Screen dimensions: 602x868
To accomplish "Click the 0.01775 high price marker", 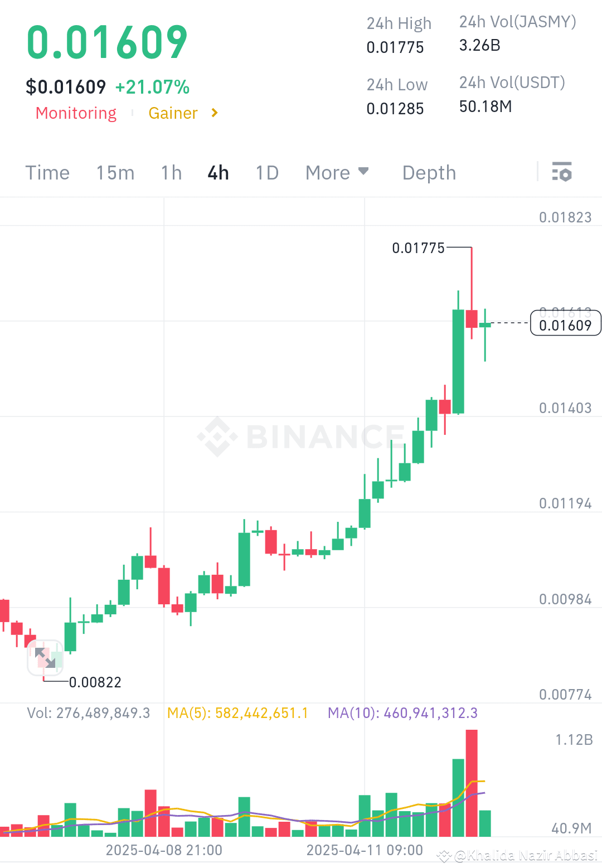I will coord(417,248).
